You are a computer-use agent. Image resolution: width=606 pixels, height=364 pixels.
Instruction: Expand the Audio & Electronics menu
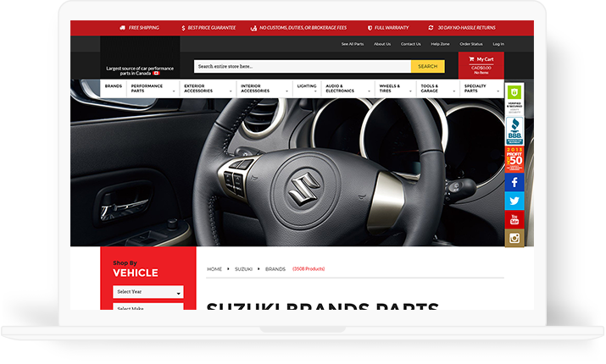(x=347, y=88)
